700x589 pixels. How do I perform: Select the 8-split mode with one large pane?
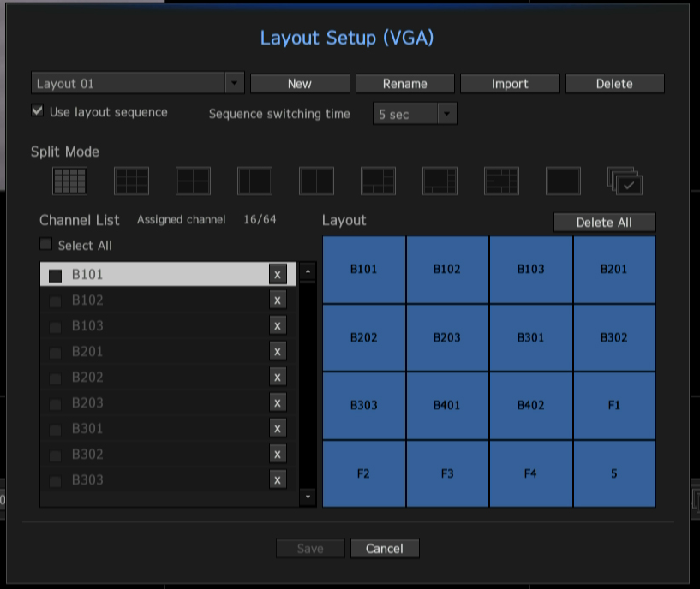(440, 181)
